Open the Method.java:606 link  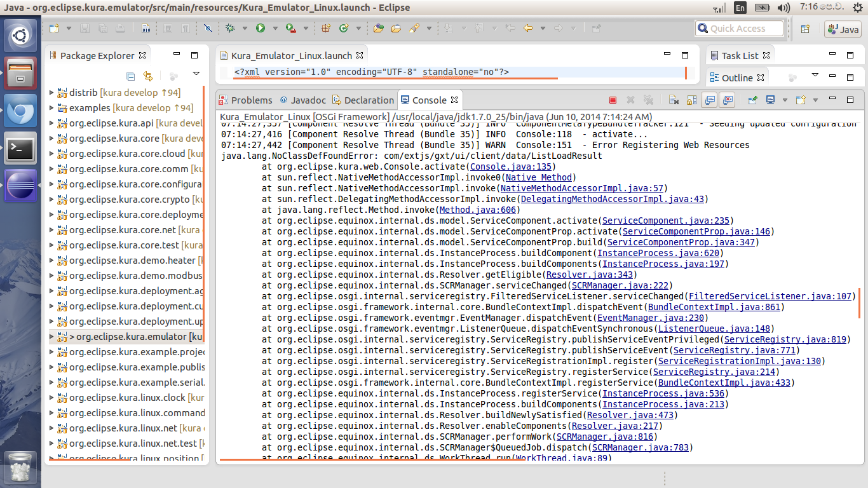(x=478, y=210)
